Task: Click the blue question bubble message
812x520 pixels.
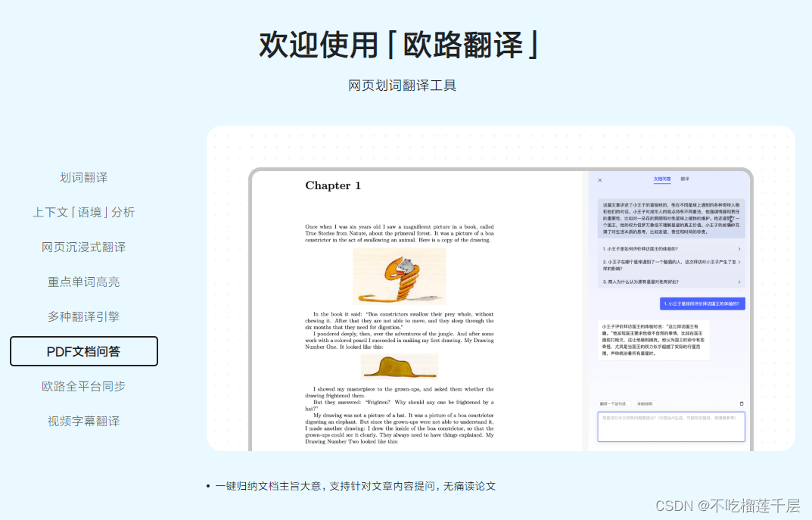Action: (x=702, y=304)
